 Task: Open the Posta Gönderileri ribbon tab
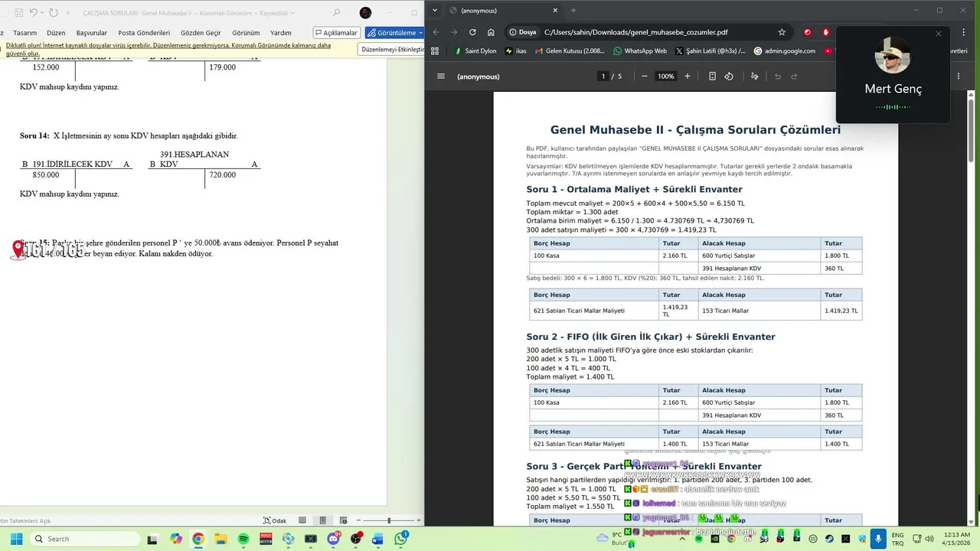pos(144,33)
